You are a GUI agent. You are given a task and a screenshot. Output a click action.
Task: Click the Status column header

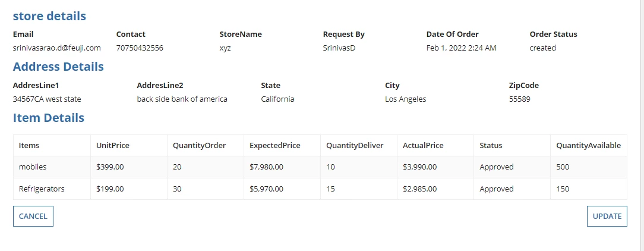pyautogui.click(x=491, y=145)
